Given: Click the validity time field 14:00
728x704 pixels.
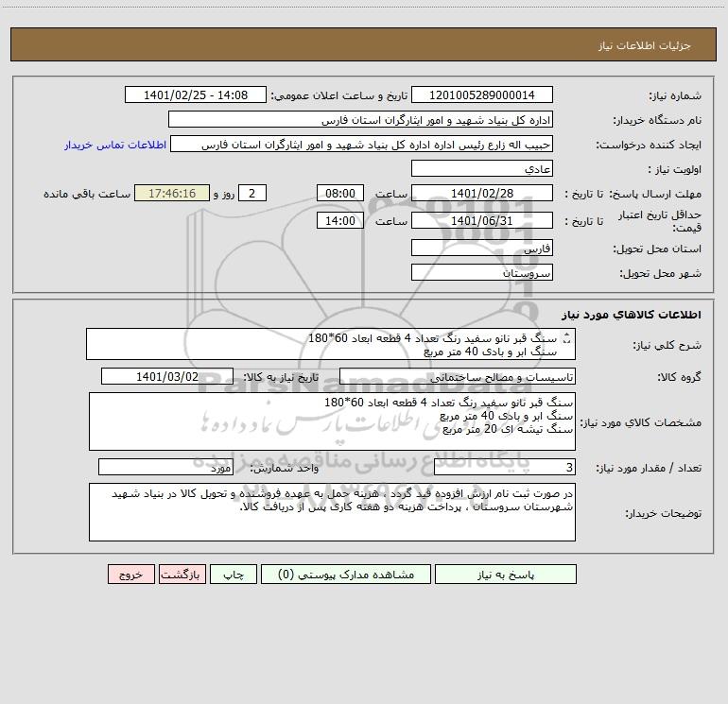Looking at the screenshot, I should click(339, 220).
